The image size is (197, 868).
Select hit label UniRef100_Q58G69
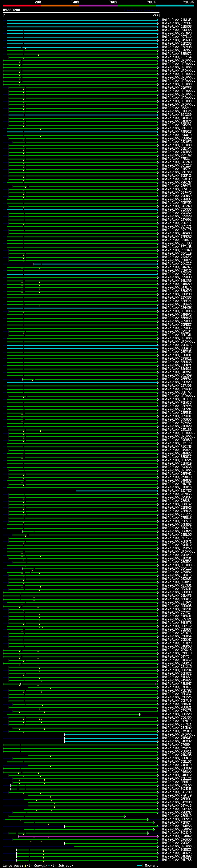pos(177,139)
